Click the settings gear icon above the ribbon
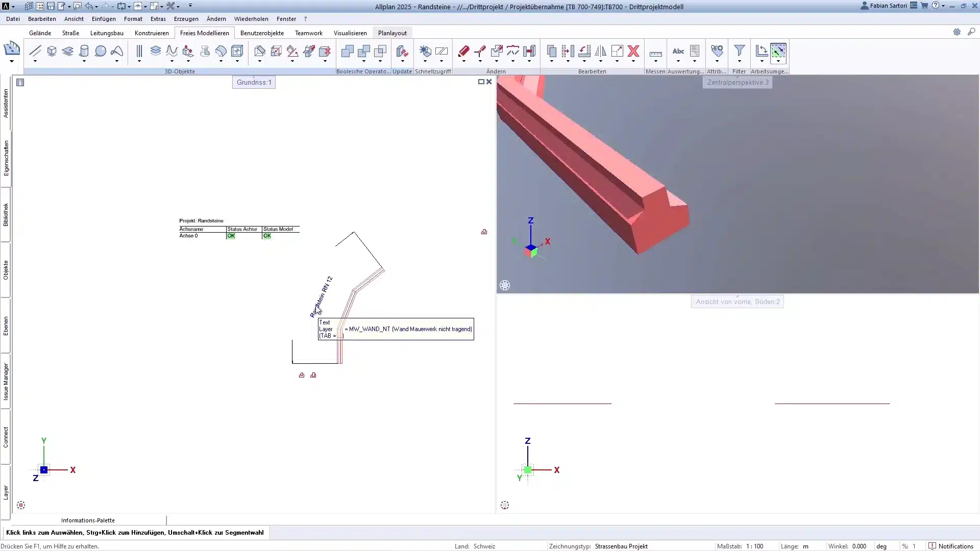Screen dimensions: 980x551 [958, 32]
